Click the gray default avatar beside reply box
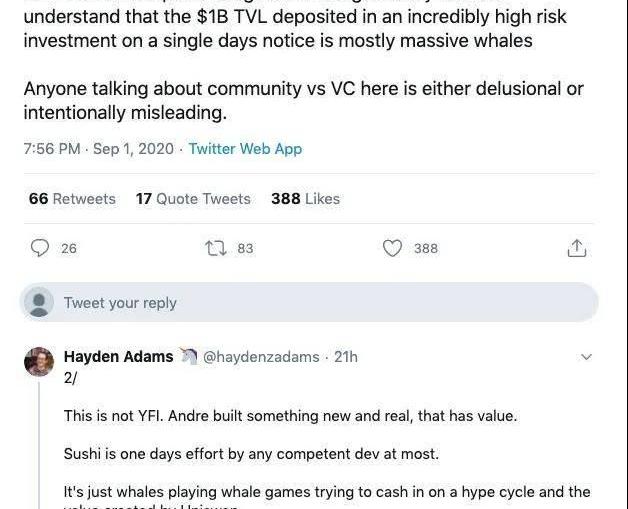Image resolution: width=628 pixels, height=509 pixels. (39, 302)
